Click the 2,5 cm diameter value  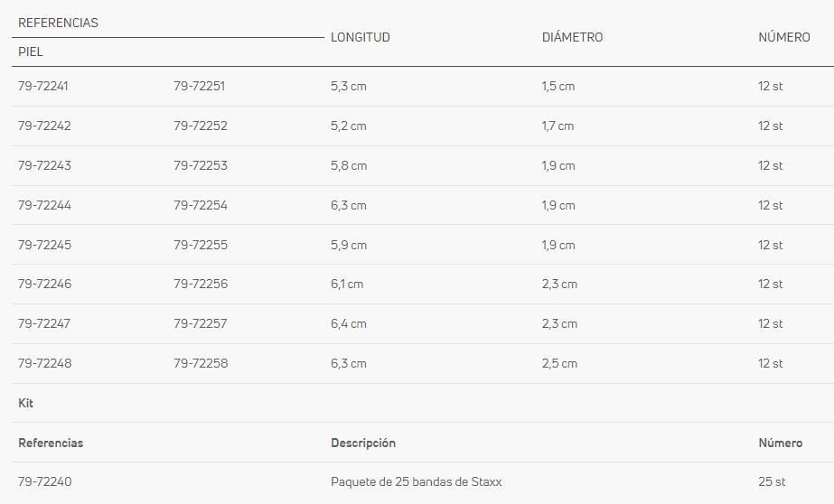[x=559, y=364]
